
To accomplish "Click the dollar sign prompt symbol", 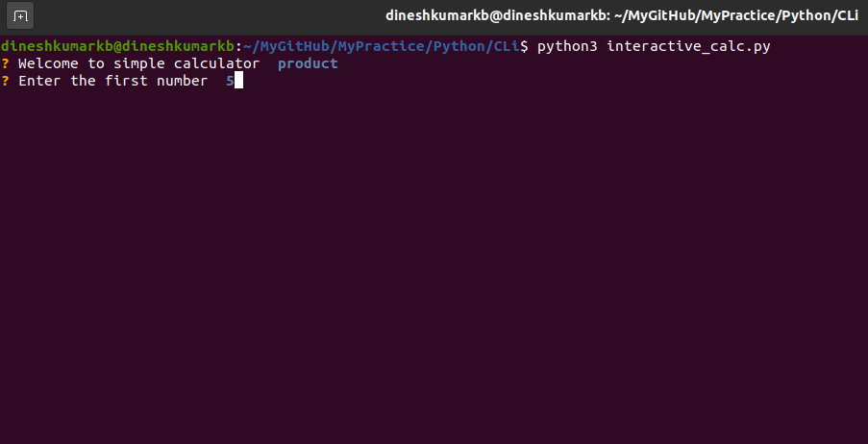I will 524,46.
